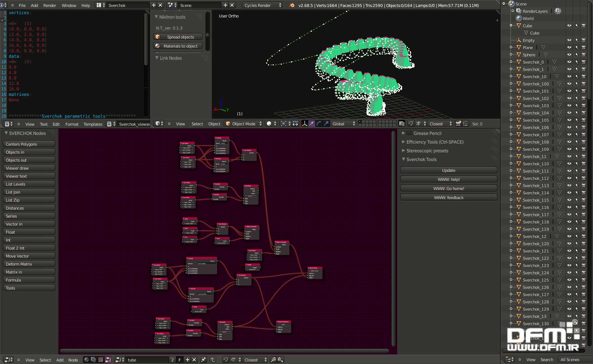Click the Update button
Image resolution: width=593 pixels, height=364 pixels.
tap(449, 170)
